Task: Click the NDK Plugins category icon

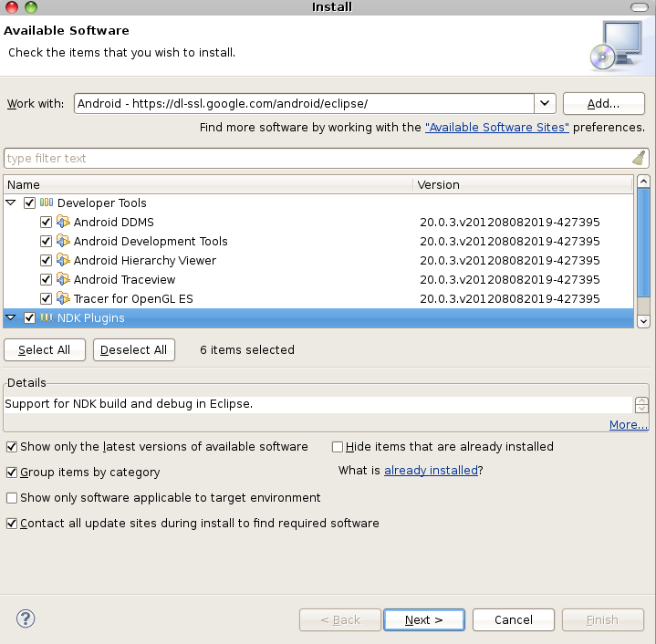Action: coord(47,317)
